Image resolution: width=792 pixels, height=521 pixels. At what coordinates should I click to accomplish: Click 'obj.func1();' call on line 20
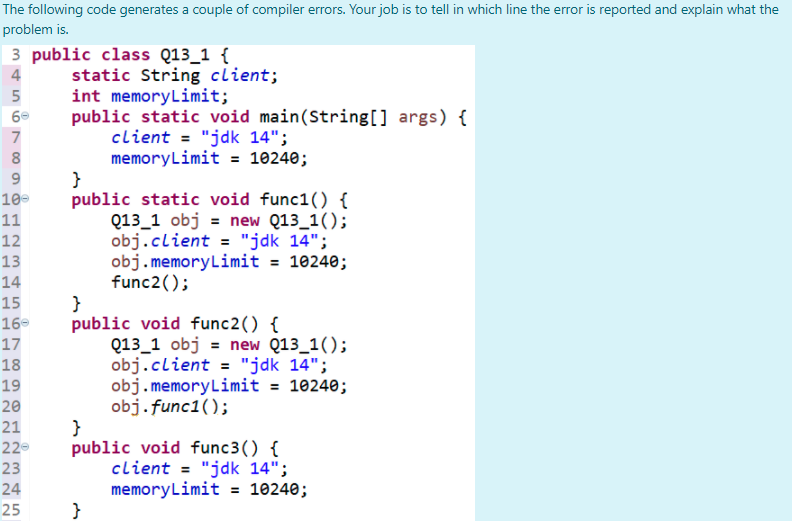[x=170, y=406]
